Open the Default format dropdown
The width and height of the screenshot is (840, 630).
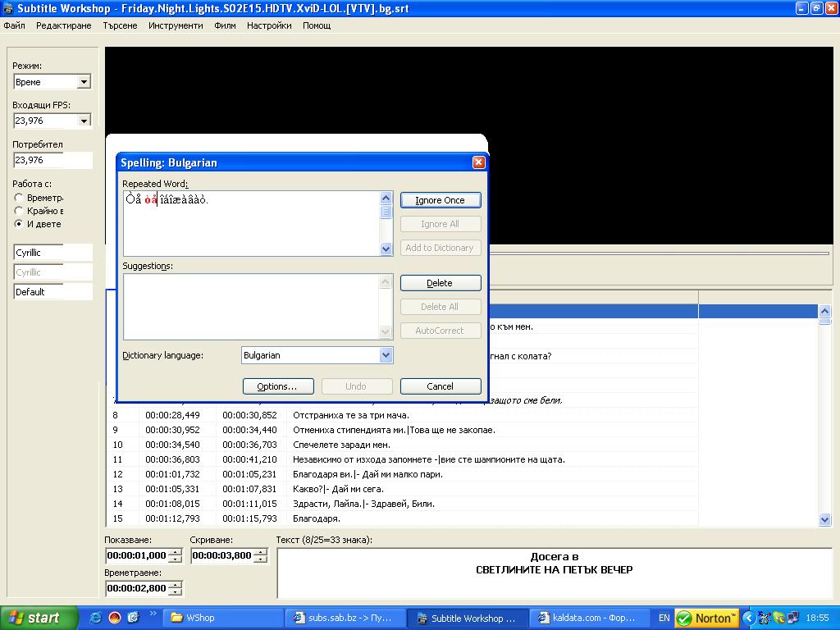coord(52,292)
